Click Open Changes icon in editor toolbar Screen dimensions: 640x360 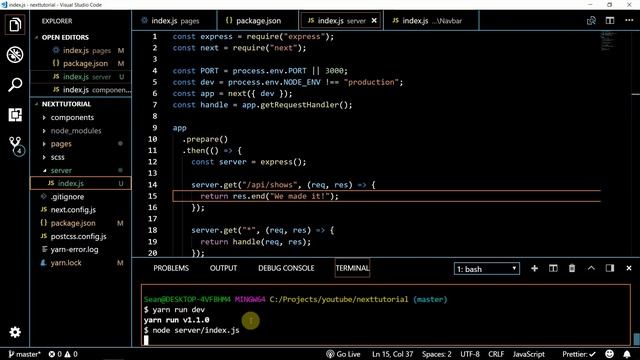[591, 20]
